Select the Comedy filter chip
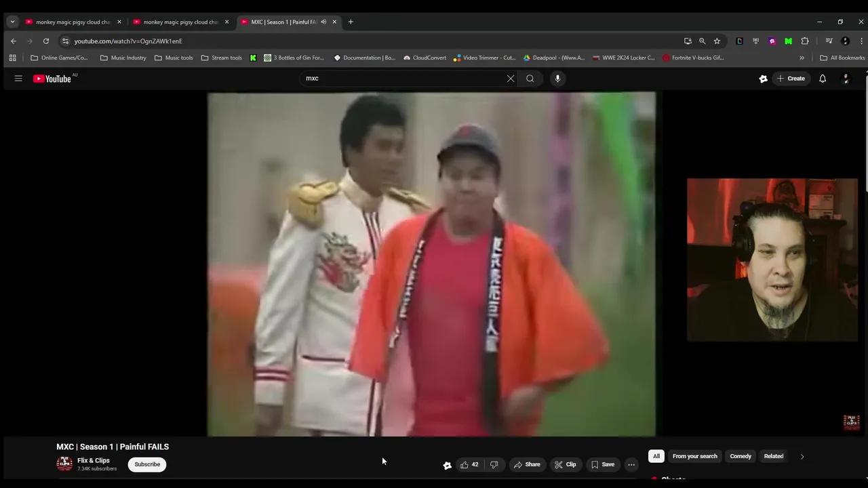The width and height of the screenshot is (868, 488). point(741,456)
